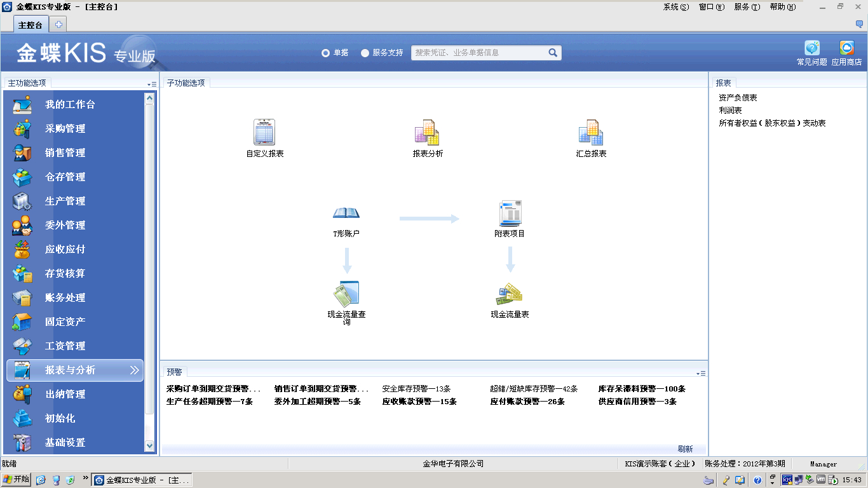This screenshot has width=868, height=488.
Task: Click the search input field
Action: pyautogui.click(x=479, y=53)
